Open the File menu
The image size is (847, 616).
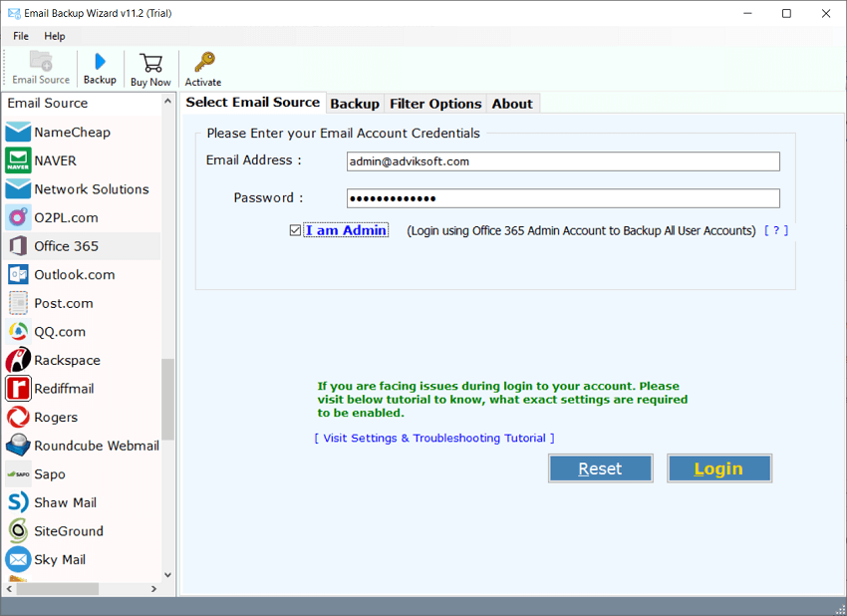pos(21,36)
